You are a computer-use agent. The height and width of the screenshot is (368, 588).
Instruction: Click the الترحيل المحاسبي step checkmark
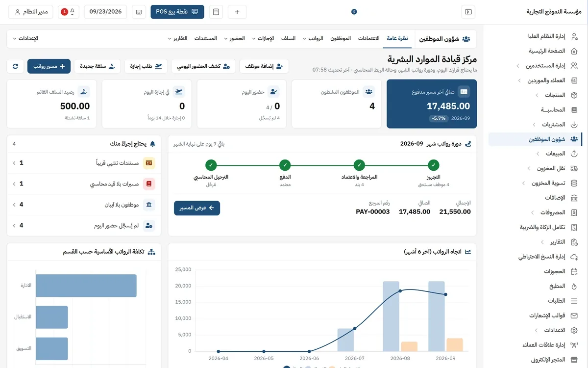pos(211,165)
